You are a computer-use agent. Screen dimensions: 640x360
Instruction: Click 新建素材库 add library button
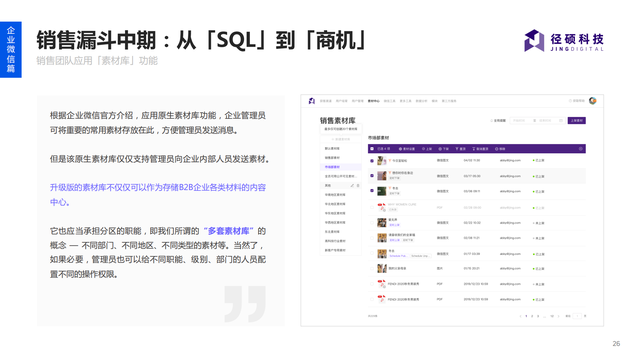(340, 139)
